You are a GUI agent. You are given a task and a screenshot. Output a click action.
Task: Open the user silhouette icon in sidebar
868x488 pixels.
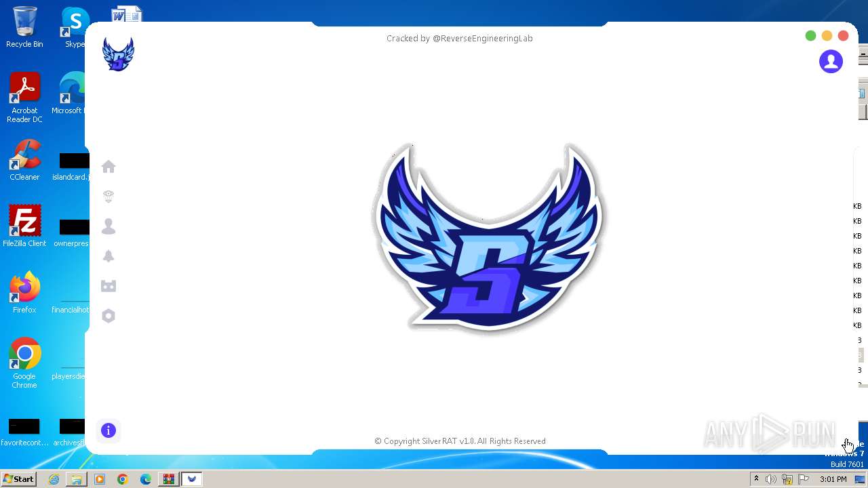[x=108, y=226]
